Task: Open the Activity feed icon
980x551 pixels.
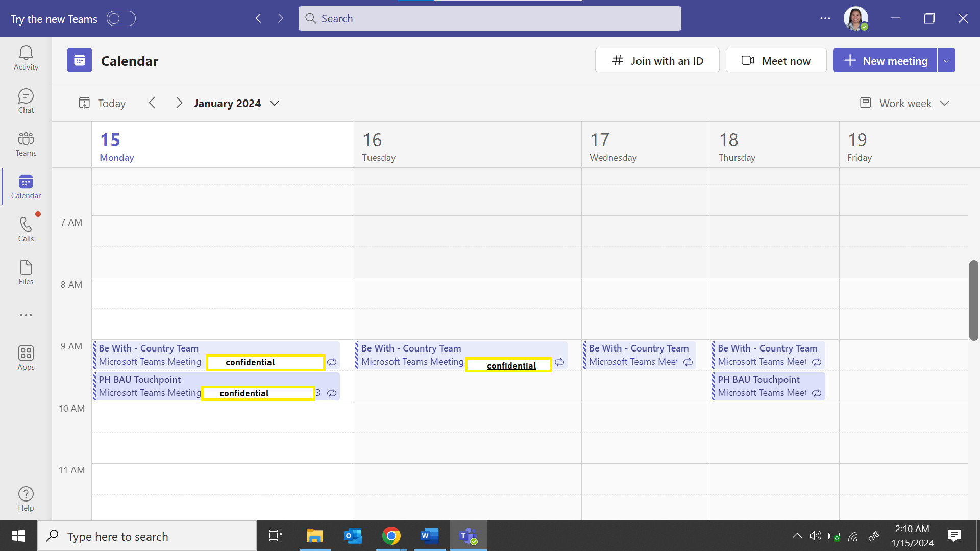Action: pyautogui.click(x=26, y=58)
